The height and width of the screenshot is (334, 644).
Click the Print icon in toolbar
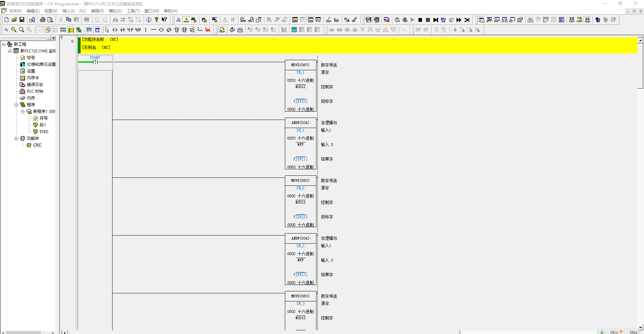pos(43,20)
